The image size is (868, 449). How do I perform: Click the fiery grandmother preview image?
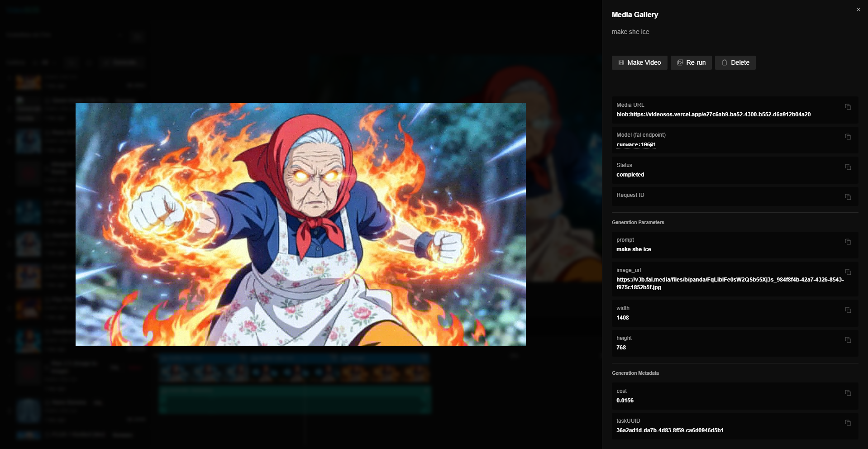coord(300,224)
